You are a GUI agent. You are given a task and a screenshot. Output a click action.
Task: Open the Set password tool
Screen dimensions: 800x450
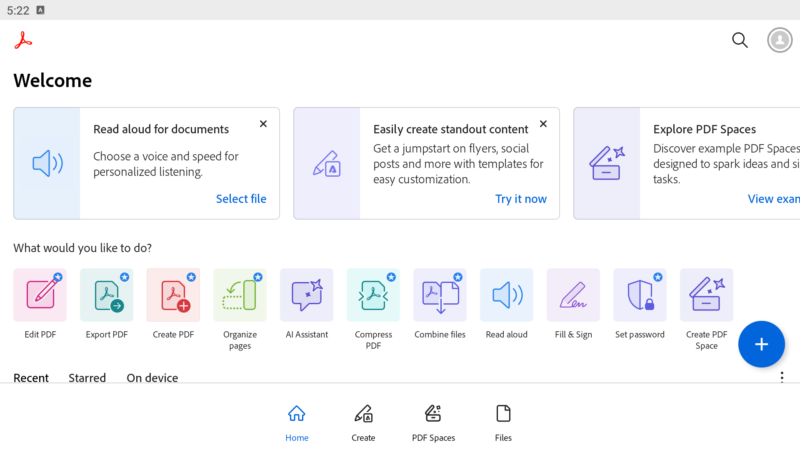(640, 295)
